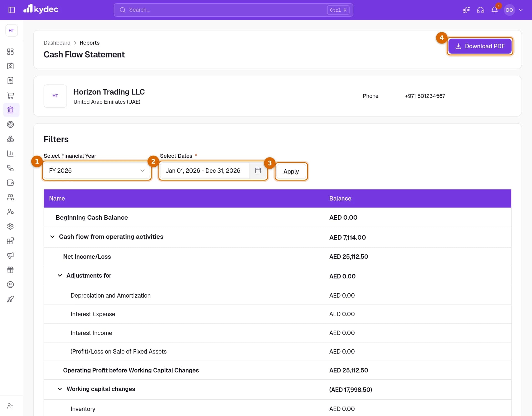Toggle the sidebar panel icon
Screen dimensions: 532x416
(11, 10)
